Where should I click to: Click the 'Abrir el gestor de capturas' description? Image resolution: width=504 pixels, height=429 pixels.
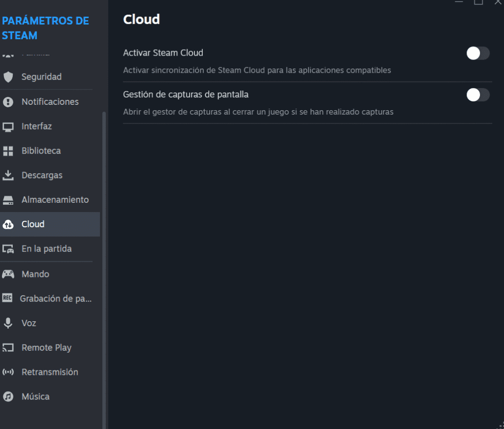[258, 112]
